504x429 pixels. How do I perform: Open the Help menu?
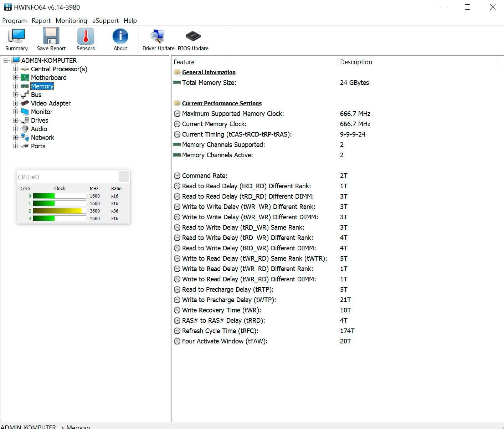point(130,21)
